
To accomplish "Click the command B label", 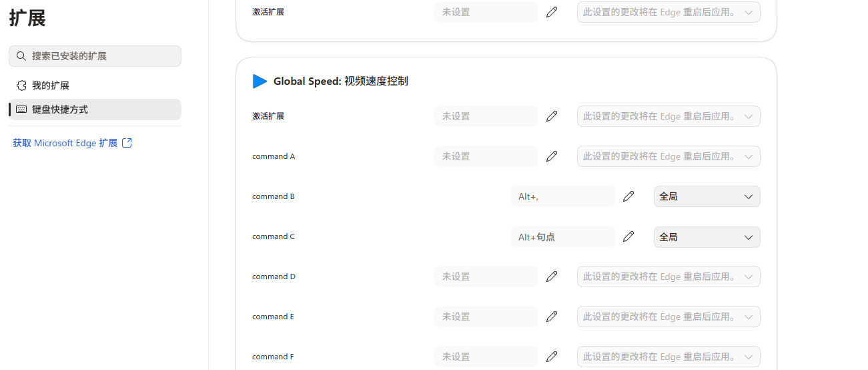I will pyautogui.click(x=274, y=196).
